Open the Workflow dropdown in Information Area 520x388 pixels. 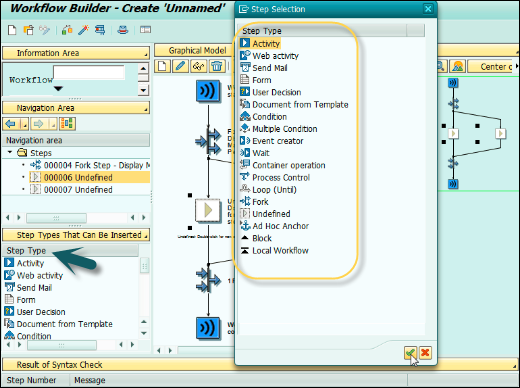58,89
